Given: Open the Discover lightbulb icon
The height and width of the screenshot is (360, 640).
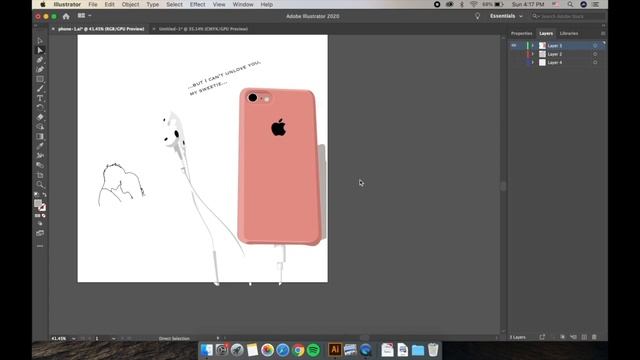Looking at the screenshot, I should [477, 16].
